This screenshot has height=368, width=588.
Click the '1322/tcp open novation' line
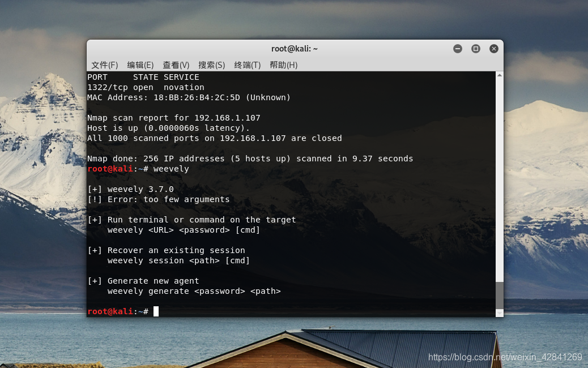click(146, 87)
